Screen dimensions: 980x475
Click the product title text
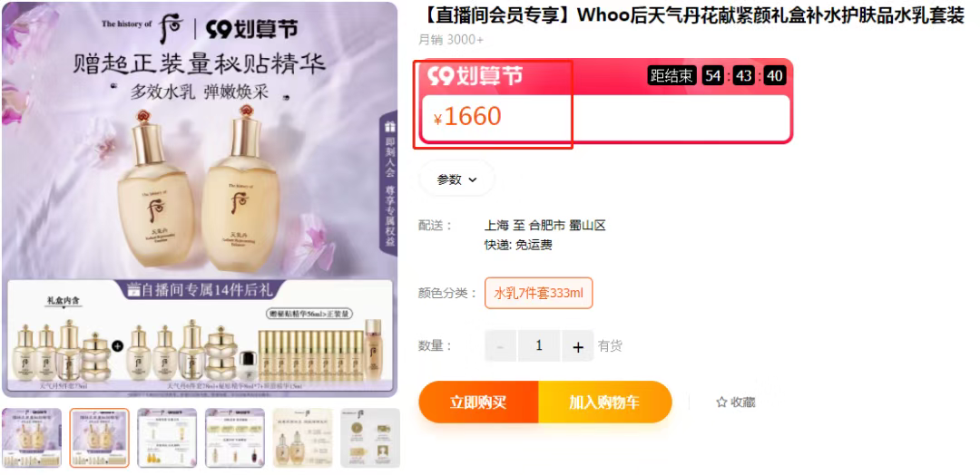(691, 16)
